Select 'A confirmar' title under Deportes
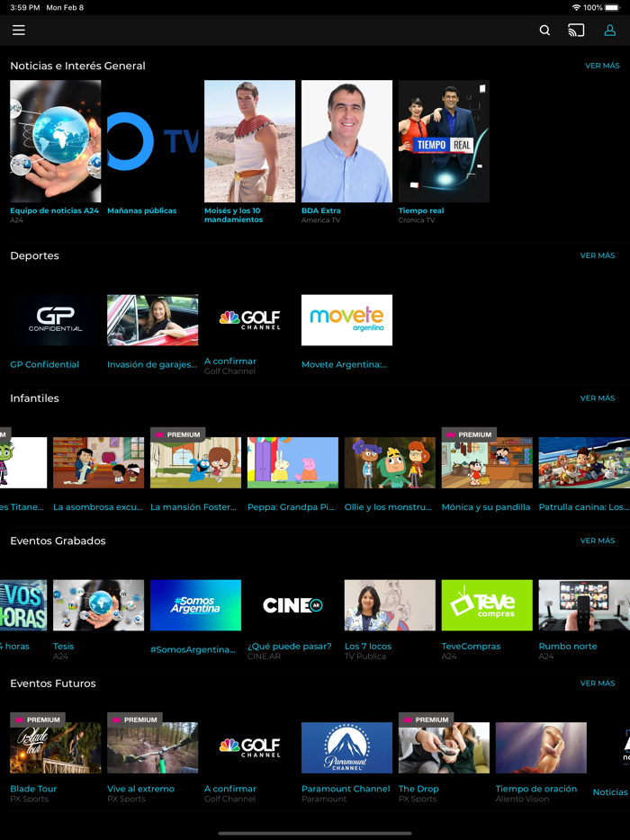630x840 pixels. [x=230, y=361]
